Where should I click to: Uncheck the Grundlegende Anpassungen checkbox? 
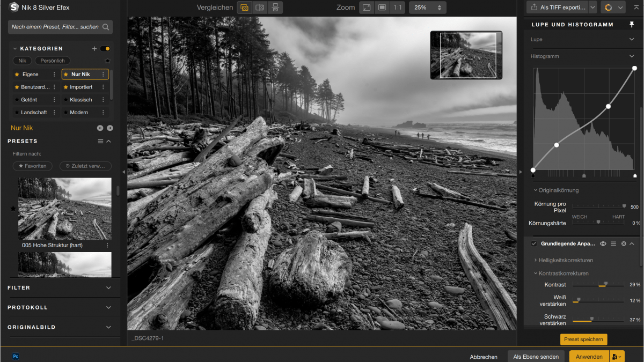[x=534, y=243]
